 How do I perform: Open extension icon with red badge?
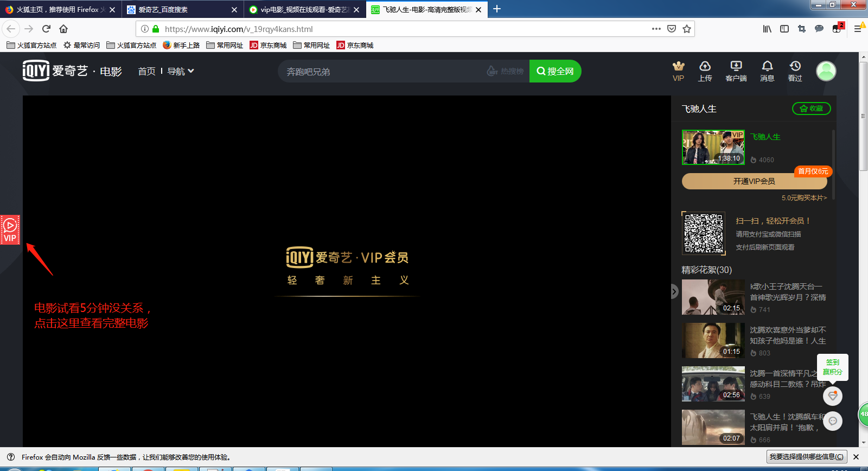pos(838,28)
